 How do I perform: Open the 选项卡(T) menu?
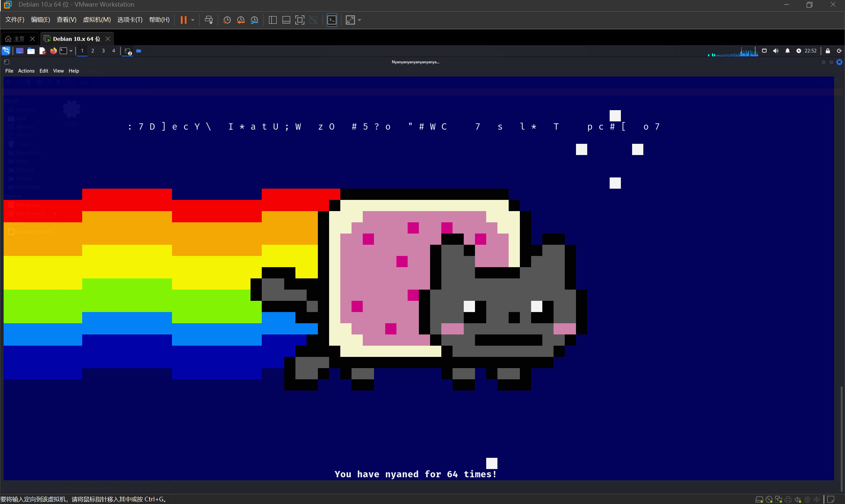click(x=130, y=20)
